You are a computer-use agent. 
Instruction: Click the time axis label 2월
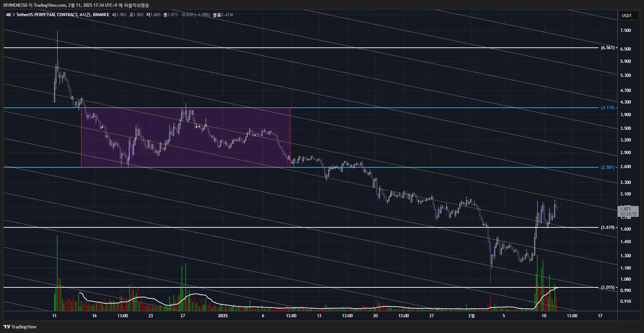click(x=472, y=316)
